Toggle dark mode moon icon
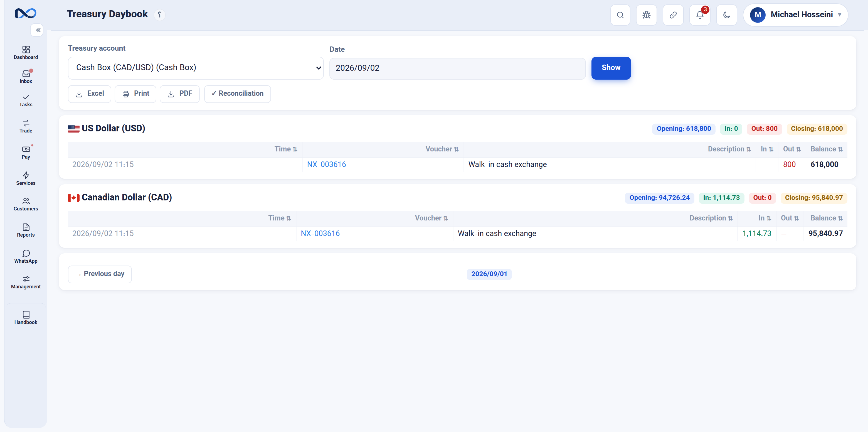 (x=726, y=15)
